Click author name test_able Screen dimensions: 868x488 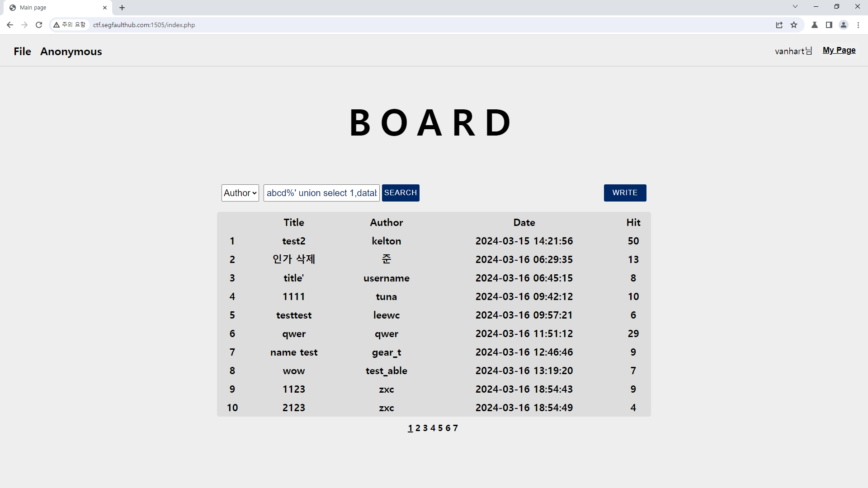387,371
